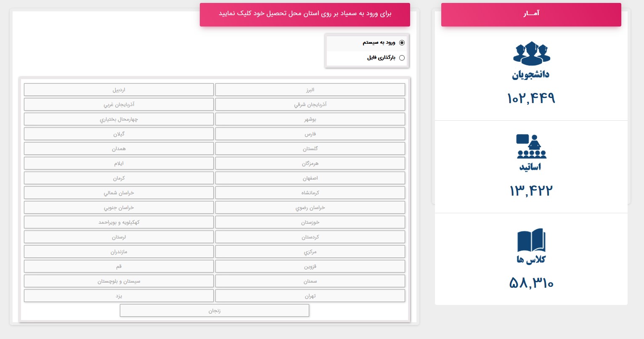Click the pink province-selection instruction banner
The height and width of the screenshot is (339, 644).
tap(305, 15)
